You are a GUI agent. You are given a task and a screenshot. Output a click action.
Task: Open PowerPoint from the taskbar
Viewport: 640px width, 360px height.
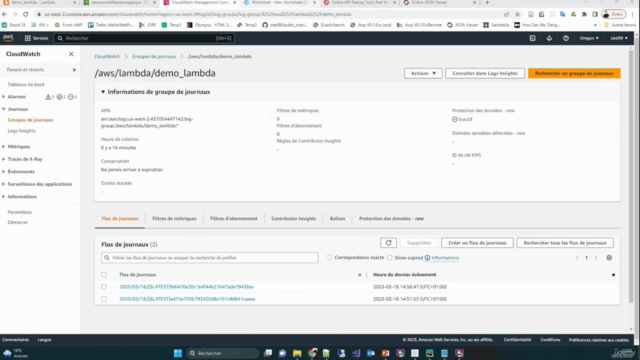pos(385,353)
